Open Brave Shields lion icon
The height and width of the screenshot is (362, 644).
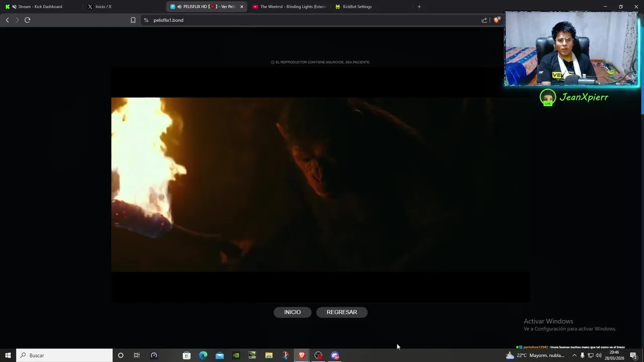(x=497, y=20)
